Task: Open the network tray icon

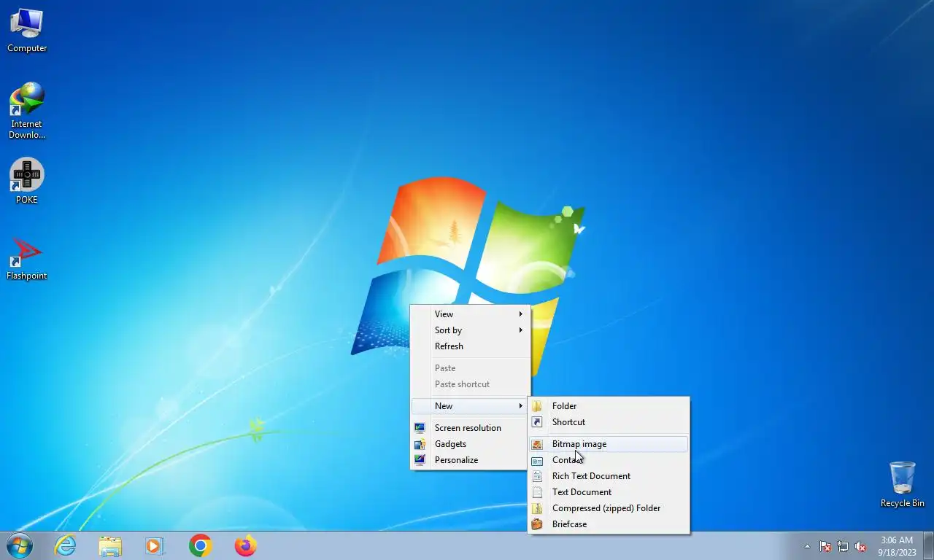Action: tap(843, 546)
